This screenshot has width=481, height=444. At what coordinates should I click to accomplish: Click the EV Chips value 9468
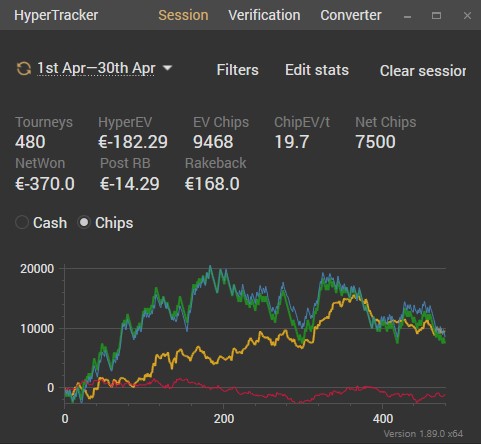213,142
